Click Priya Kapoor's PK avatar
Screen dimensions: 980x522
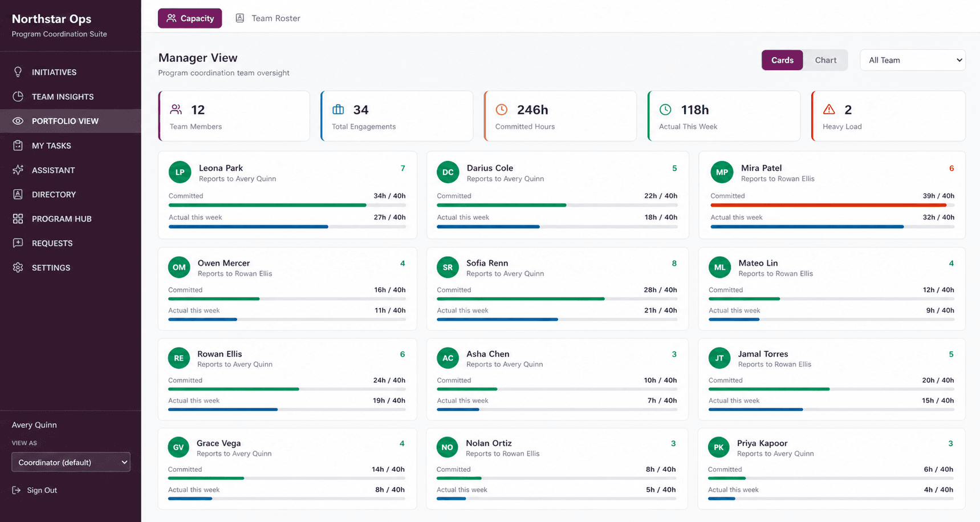coord(719,447)
